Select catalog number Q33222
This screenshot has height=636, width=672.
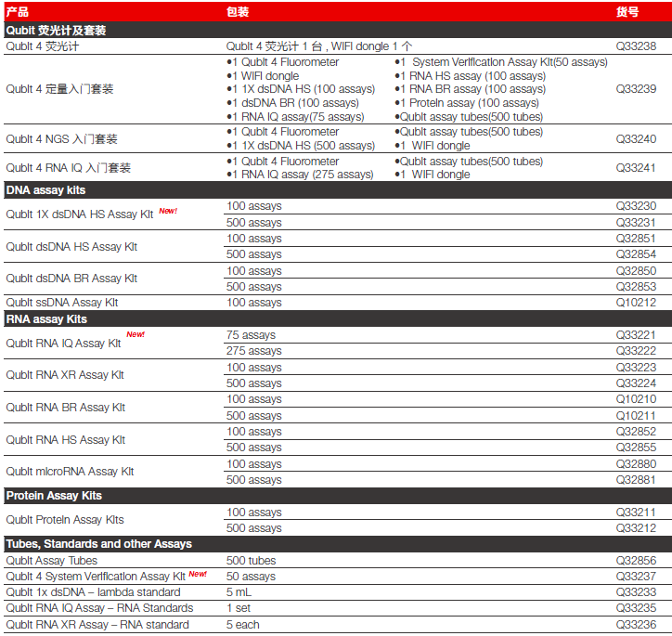636,351
